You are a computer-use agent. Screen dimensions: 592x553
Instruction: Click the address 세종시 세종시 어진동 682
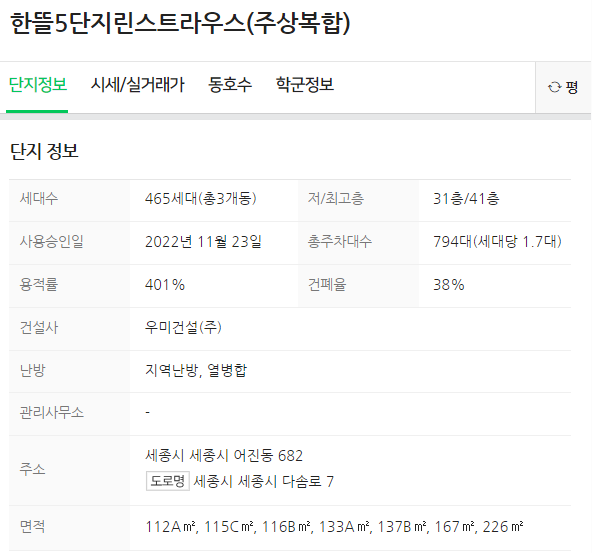[x=224, y=456]
